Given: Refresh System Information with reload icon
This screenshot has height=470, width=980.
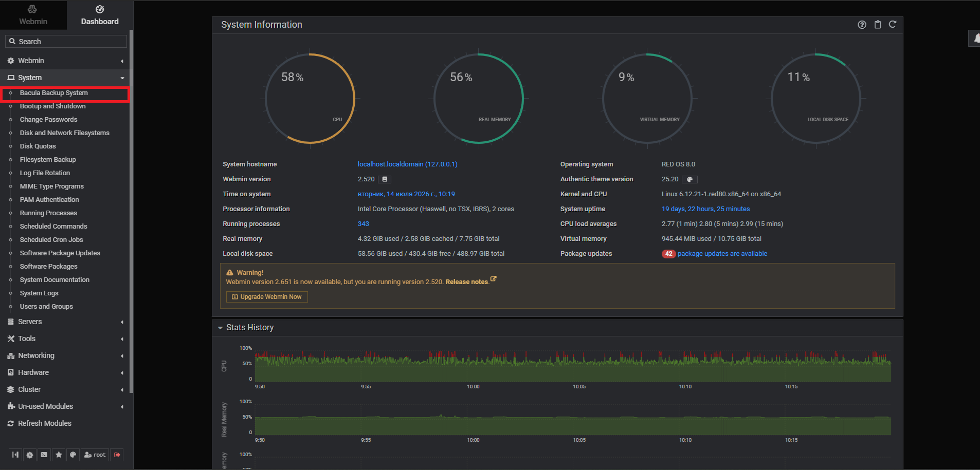Looking at the screenshot, I should coord(893,24).
